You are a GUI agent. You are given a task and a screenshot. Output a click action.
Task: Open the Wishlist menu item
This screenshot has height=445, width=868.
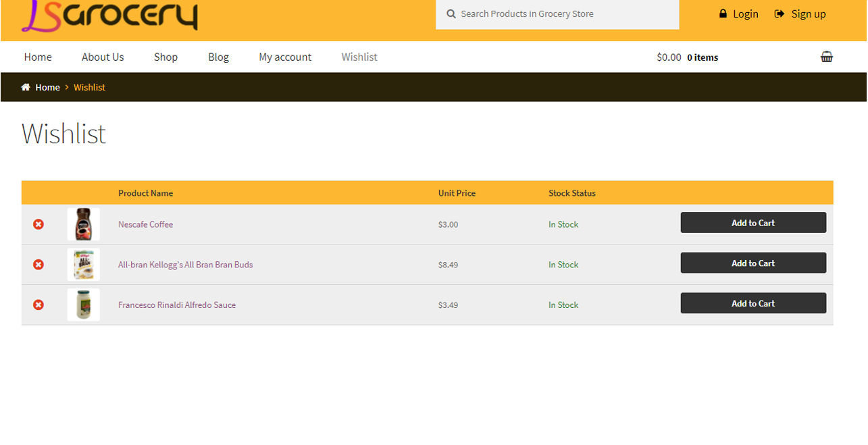359,57
